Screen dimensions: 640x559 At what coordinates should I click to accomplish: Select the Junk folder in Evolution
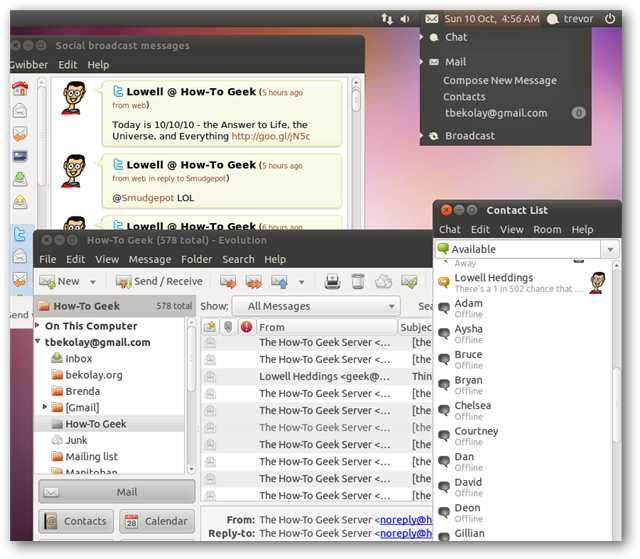click(69, 440)
